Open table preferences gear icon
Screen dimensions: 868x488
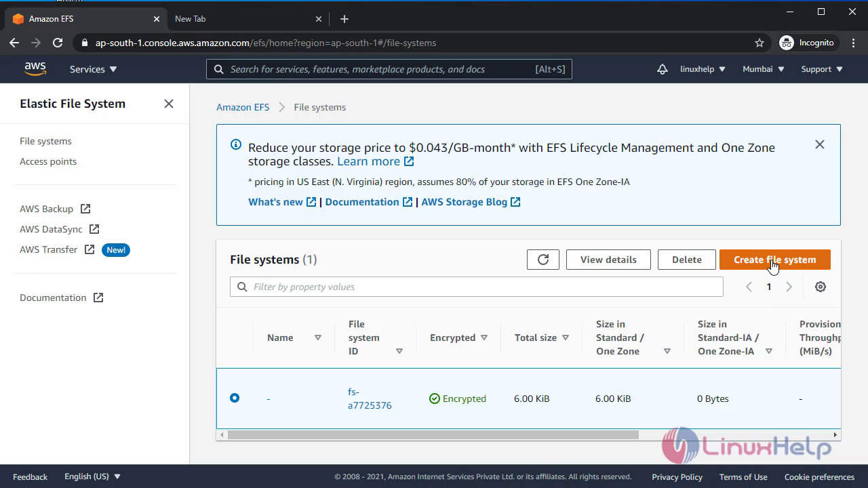(821, 287)
